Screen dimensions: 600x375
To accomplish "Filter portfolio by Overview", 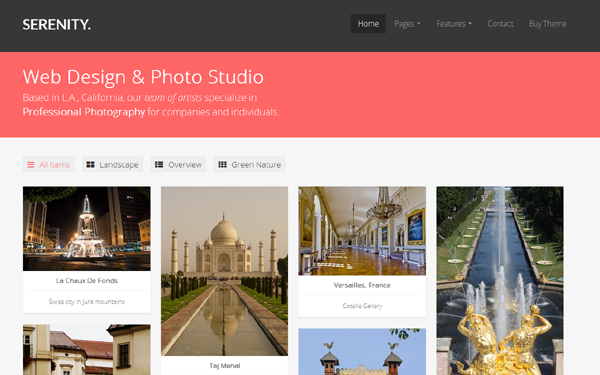I will tap(178, 165).
